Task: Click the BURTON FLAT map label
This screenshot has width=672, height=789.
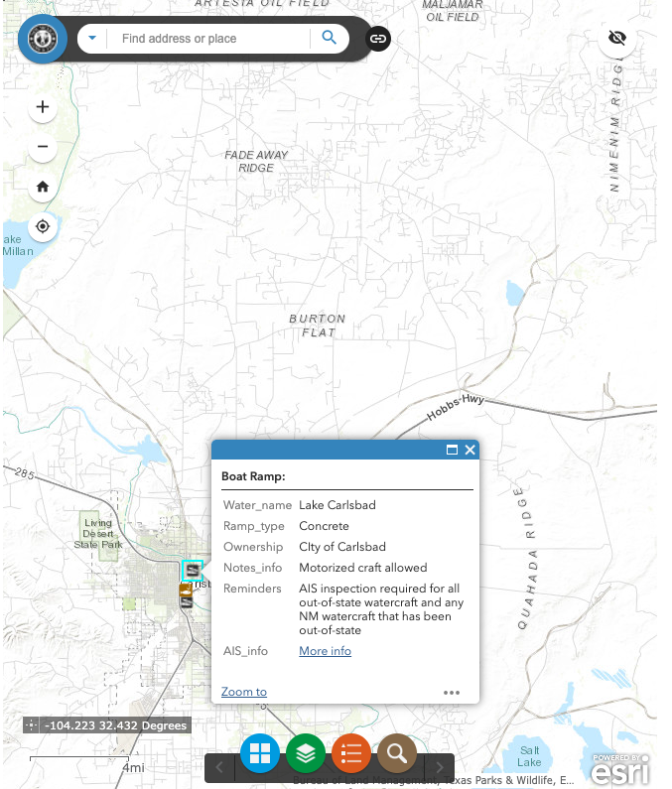Action: [318, 326]
